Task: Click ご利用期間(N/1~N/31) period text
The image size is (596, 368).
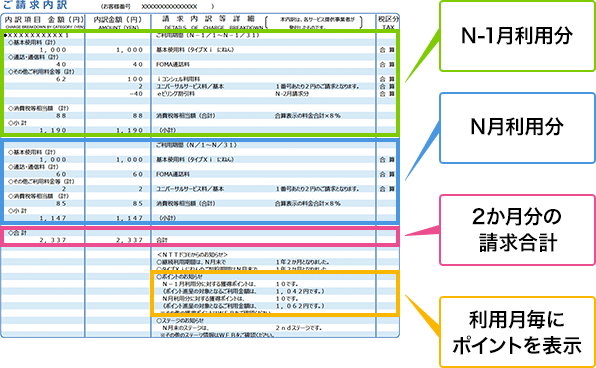Action: tap(197, 145)
